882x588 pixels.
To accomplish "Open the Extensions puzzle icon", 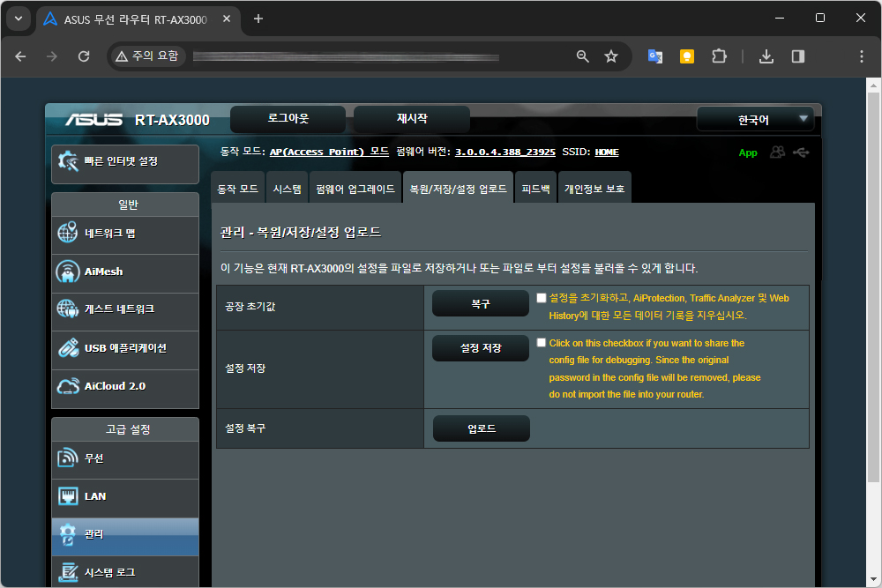I will pos(719,56).
